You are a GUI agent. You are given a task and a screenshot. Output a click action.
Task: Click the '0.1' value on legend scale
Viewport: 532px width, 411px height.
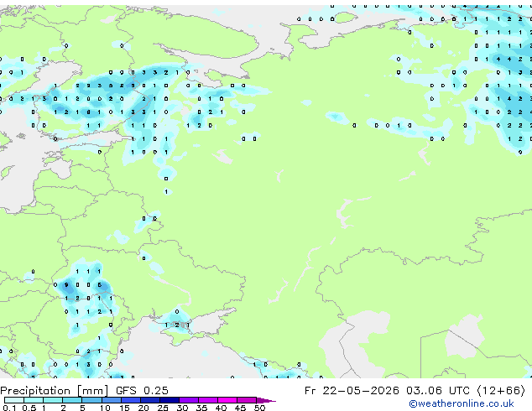(9, 408)
